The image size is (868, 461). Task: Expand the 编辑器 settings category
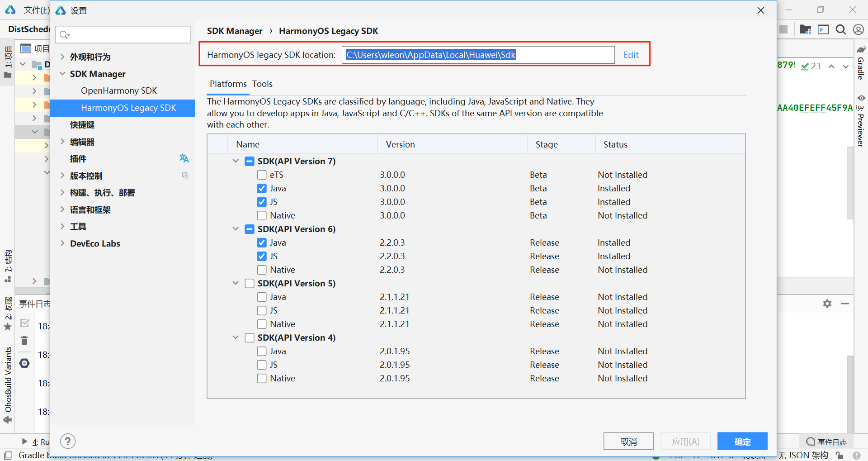coord(62,142)
